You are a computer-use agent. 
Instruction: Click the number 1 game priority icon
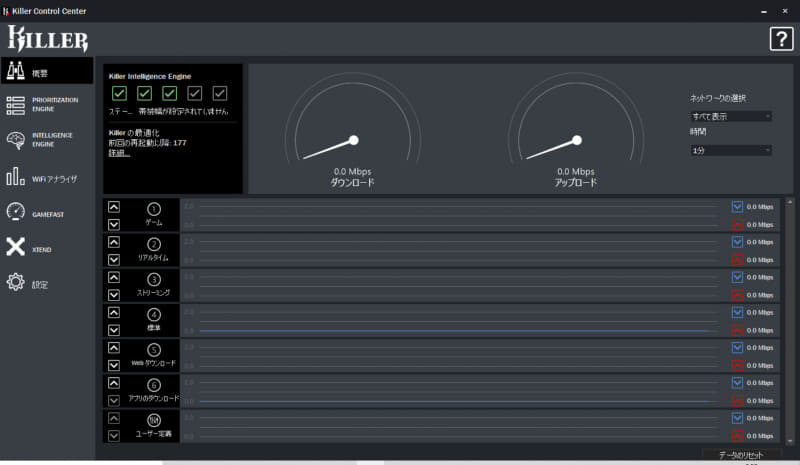coord(154,209)
